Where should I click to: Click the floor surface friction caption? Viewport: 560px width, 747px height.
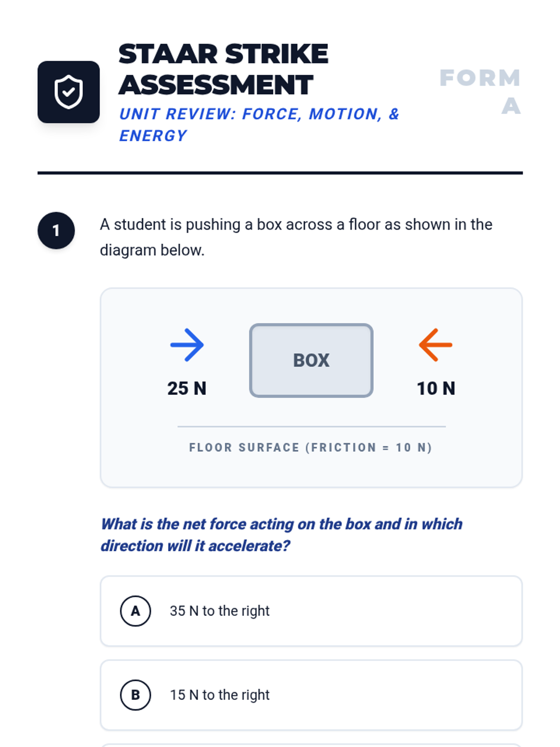(x=311, y=448)
